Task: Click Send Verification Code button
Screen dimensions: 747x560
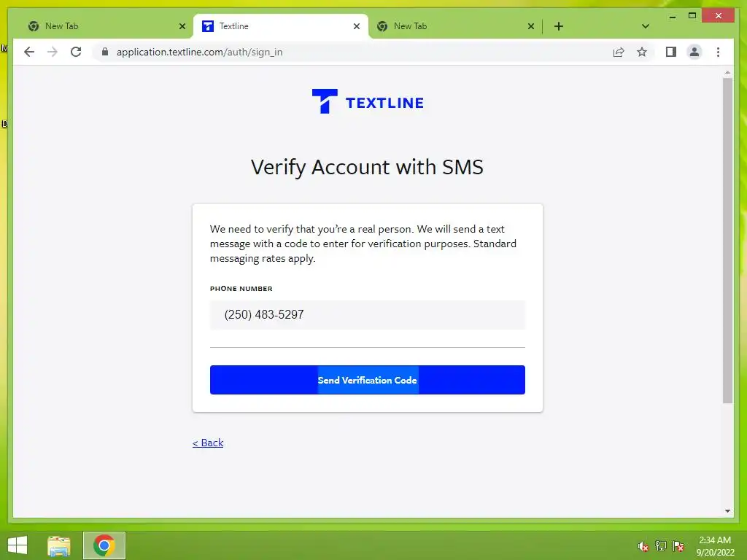Action: click(368, 380)
